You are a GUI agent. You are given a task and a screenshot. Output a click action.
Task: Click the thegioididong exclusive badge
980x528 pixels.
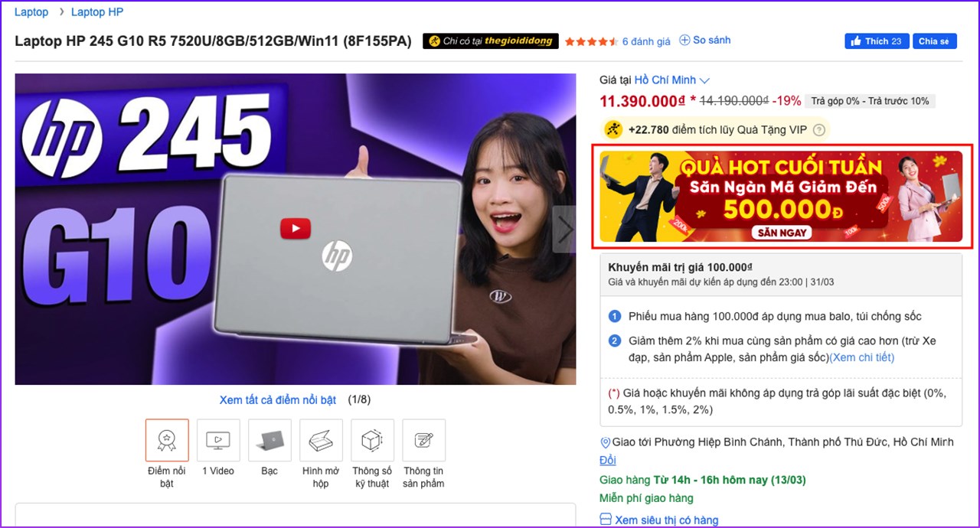click(x=491, y=41)
